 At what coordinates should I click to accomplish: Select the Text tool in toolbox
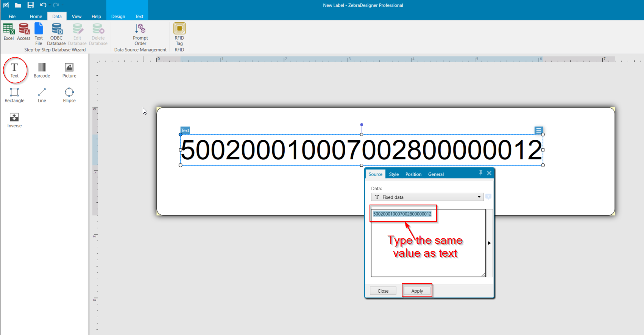pos(14,70)
